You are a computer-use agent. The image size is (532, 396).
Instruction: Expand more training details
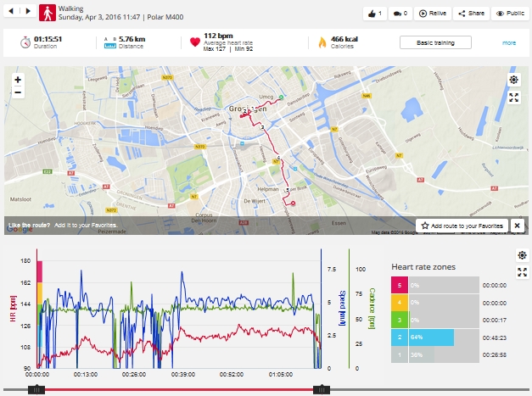(x=508, y=42)
